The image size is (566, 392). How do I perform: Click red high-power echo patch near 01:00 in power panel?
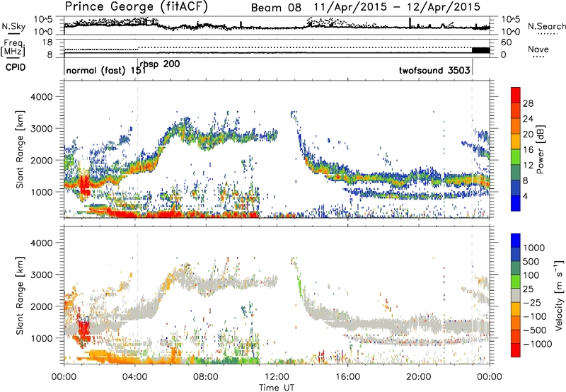point(84,186)
